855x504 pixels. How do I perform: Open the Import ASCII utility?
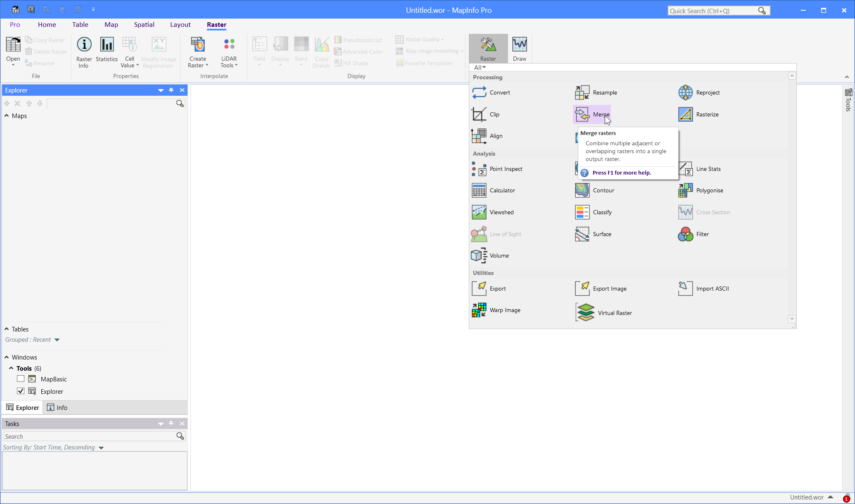(704, 289)
